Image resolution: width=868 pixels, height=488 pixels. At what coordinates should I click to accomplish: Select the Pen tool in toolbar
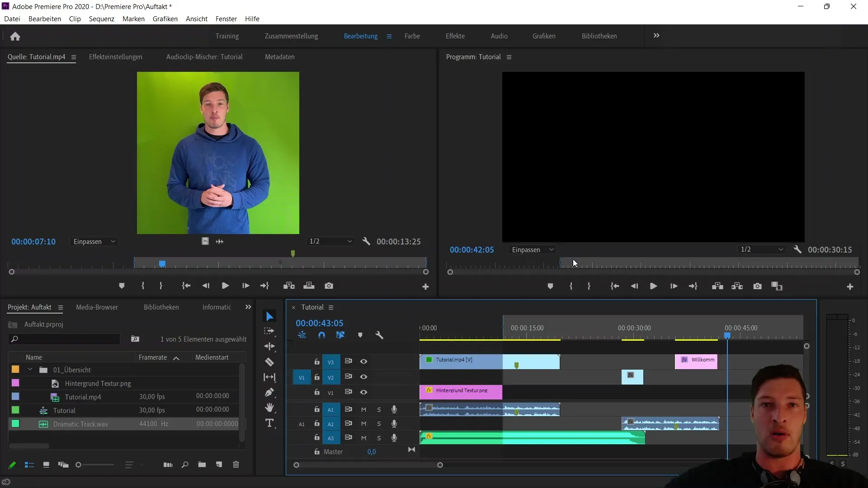(x=269, y=392)
